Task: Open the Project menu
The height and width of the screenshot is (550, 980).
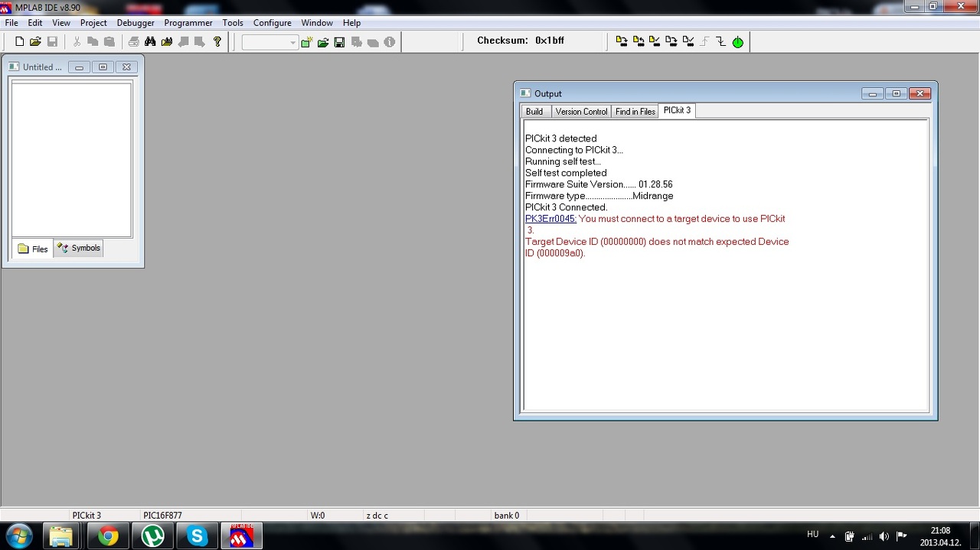Action: pos(93,23)
